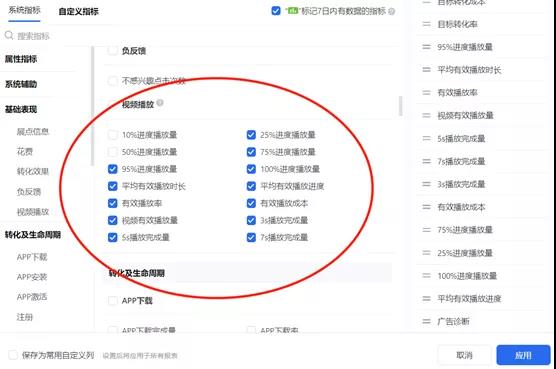Select 系统指标 tab
Image resolution: width=556 pixels, height=369 pixels.
24,10
